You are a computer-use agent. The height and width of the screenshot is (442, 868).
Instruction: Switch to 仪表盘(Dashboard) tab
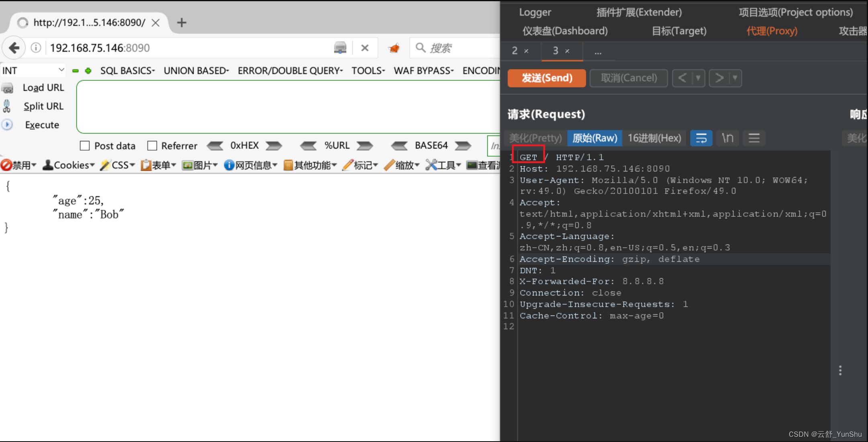565,31
